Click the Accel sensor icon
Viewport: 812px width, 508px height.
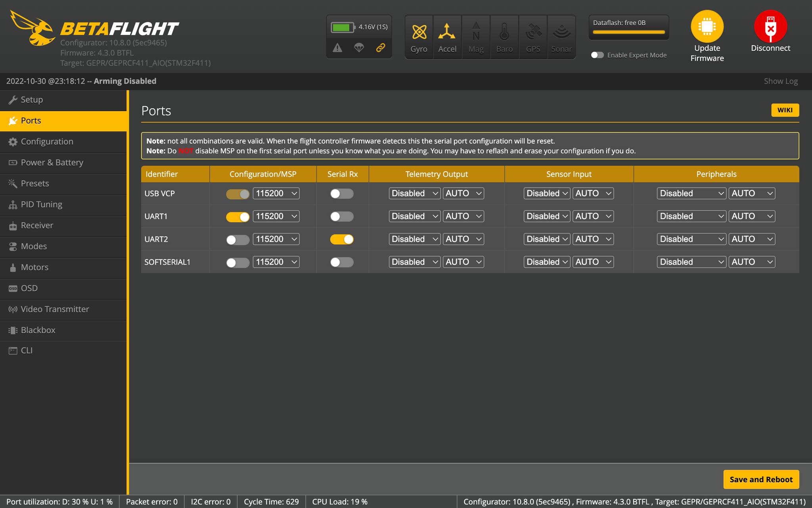point(447,36)
